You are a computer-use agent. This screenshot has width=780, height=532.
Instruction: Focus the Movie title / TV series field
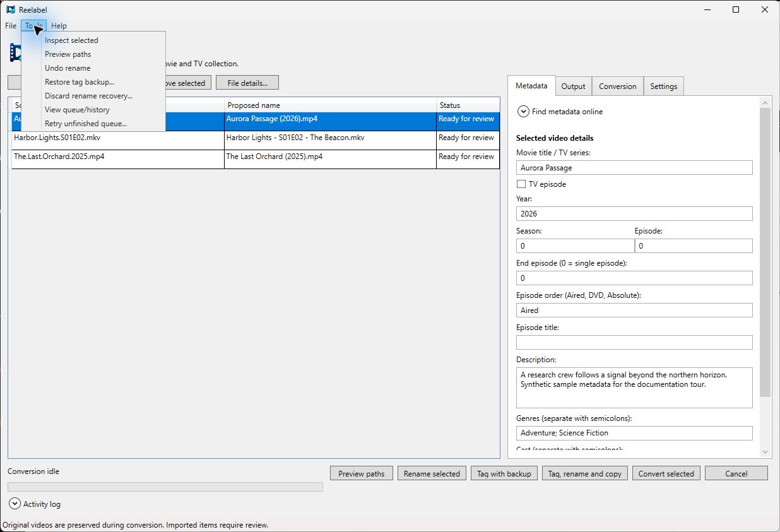pyautogui.click(x=634, y=168)
